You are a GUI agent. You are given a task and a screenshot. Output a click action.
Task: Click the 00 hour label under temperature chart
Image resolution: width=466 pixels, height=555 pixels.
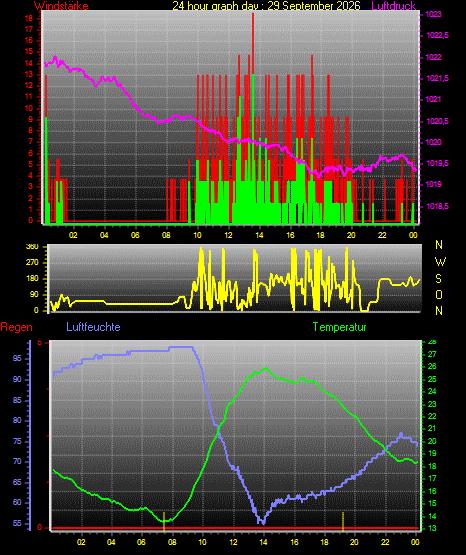(415, 542)
